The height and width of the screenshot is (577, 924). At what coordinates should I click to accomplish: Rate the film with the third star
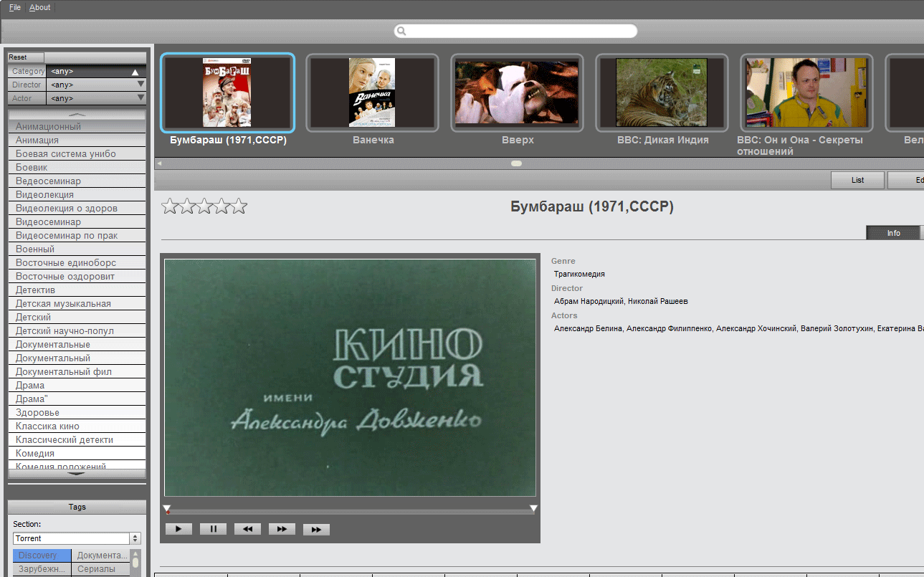click(x=204, y=206)
